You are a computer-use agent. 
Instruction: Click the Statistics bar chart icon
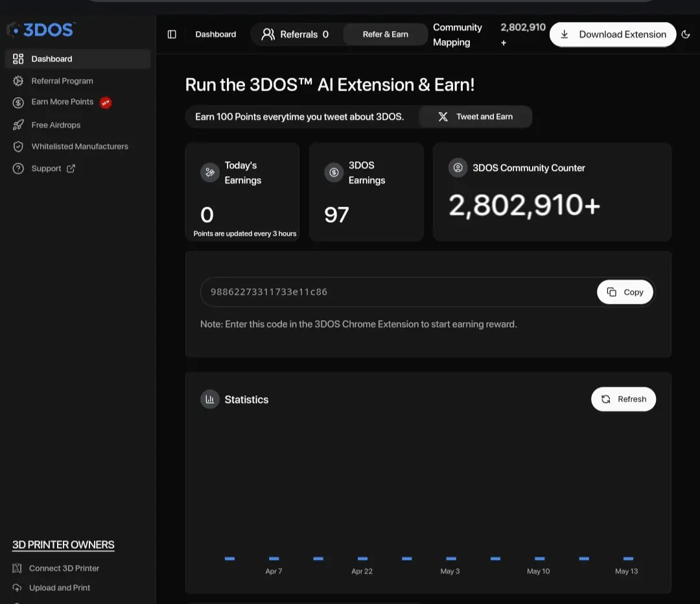point(210,399)
